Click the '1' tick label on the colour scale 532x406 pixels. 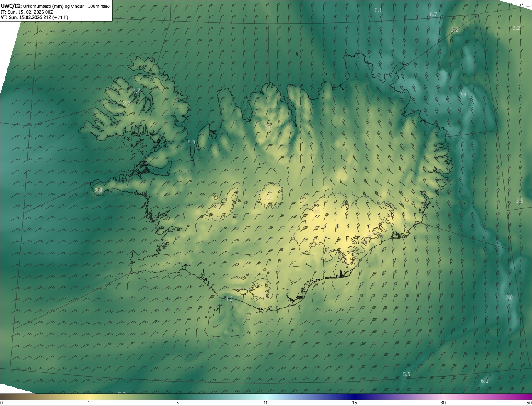click(89, 403)
